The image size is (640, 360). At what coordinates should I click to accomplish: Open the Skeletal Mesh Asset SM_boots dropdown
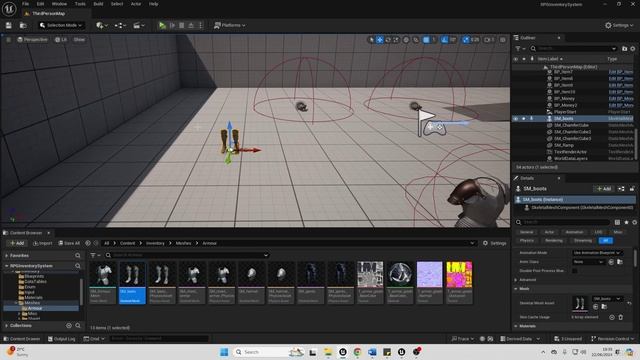[607, 299]
